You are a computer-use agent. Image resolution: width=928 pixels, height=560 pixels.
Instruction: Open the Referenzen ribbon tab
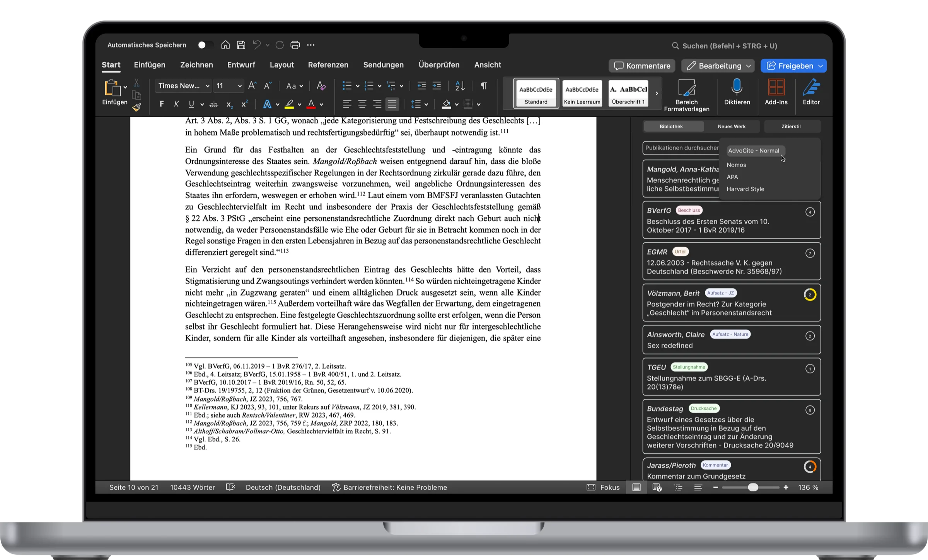[x=328, y=65]
